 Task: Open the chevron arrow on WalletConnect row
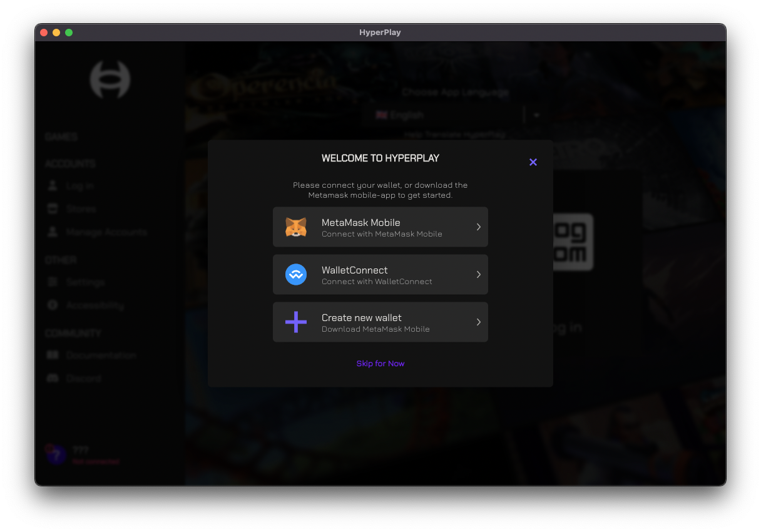479,274
